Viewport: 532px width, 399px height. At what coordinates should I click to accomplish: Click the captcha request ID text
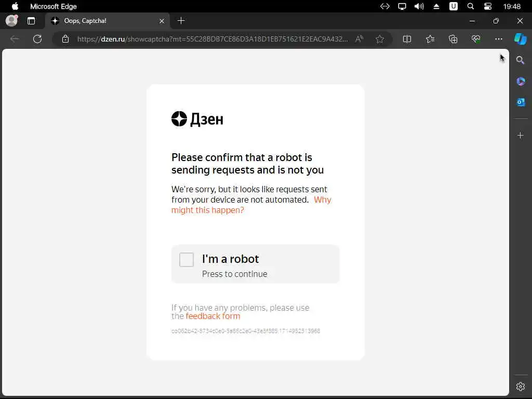tap(246, 331)
